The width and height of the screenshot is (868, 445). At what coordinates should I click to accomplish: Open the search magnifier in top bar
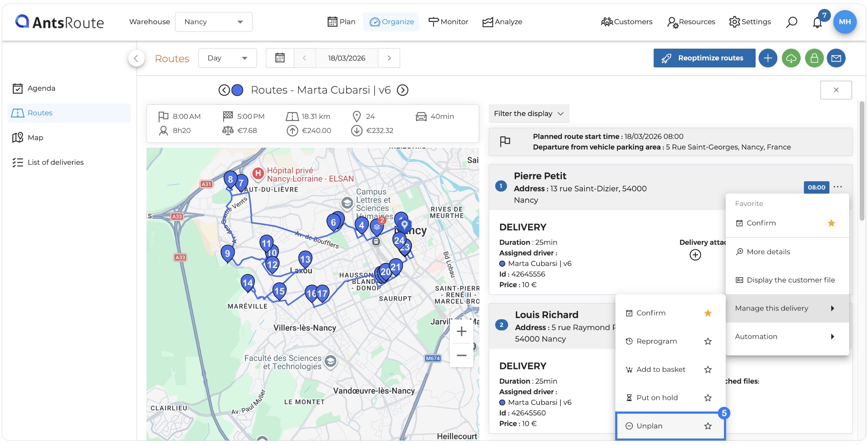pyautogui.click(x=791, y=22)
